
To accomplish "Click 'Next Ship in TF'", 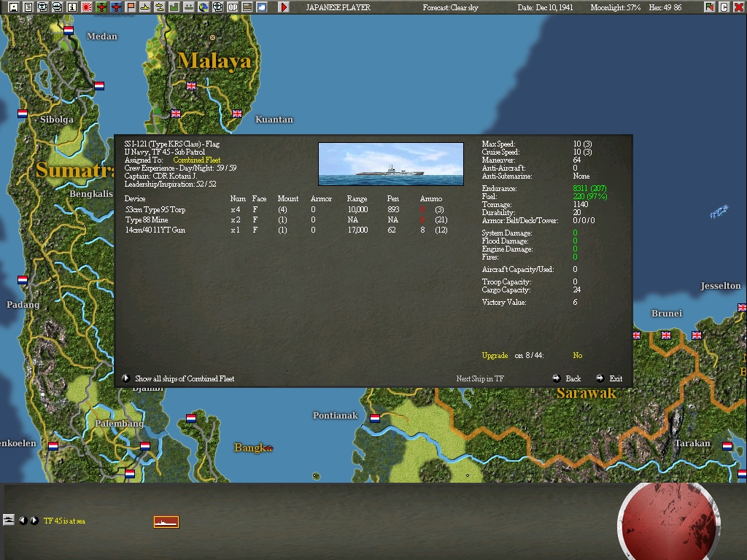I will [x=480, y=378].
